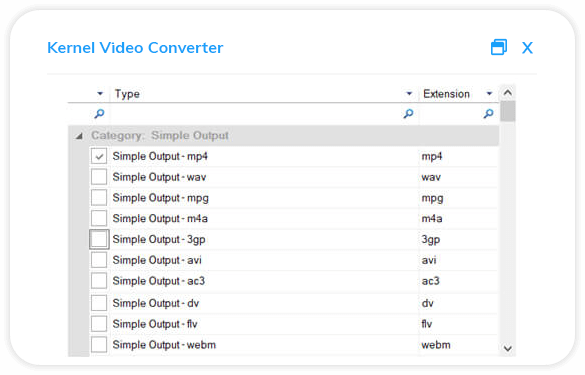Open the Extension column filter dropdown arrow
Screen dimensions: 585x375
coord(489,94)
